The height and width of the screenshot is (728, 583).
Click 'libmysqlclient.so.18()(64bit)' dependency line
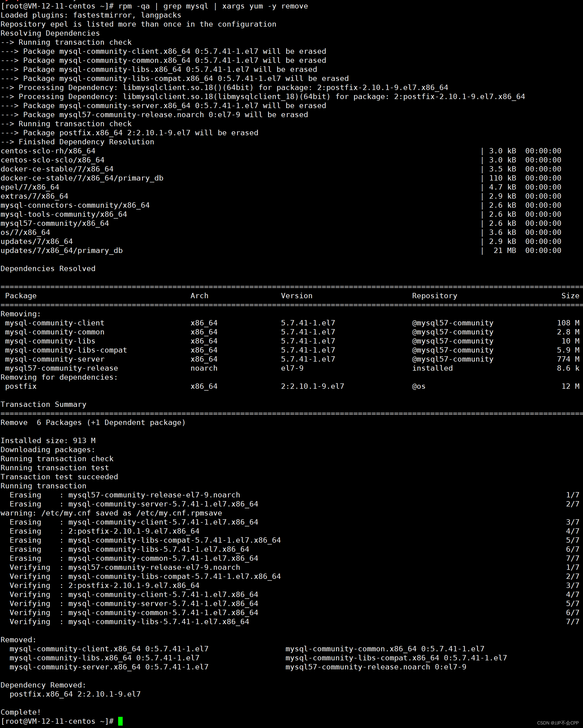pyautogui.click(x=224, y=88)
